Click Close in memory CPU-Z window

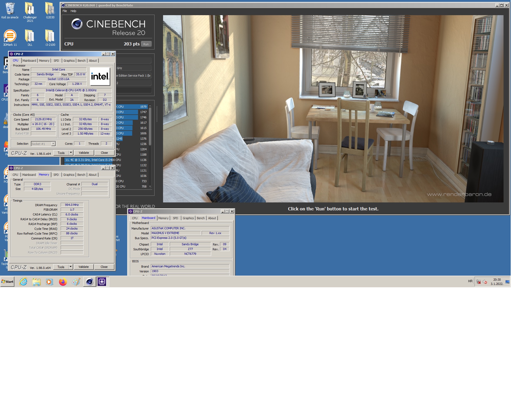104,267
